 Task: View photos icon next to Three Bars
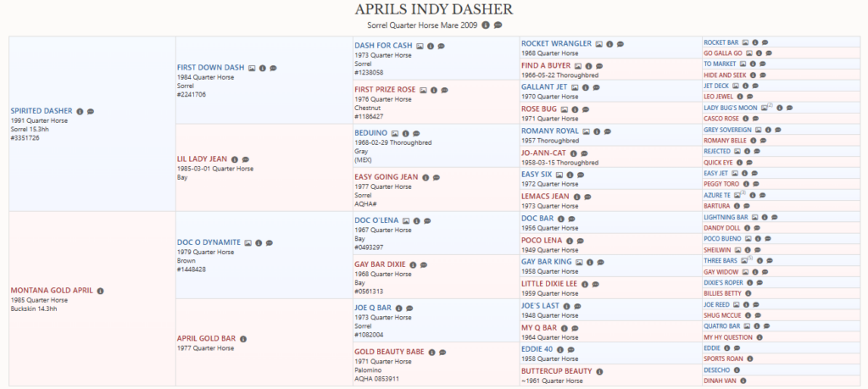click(x=746, y=261)
